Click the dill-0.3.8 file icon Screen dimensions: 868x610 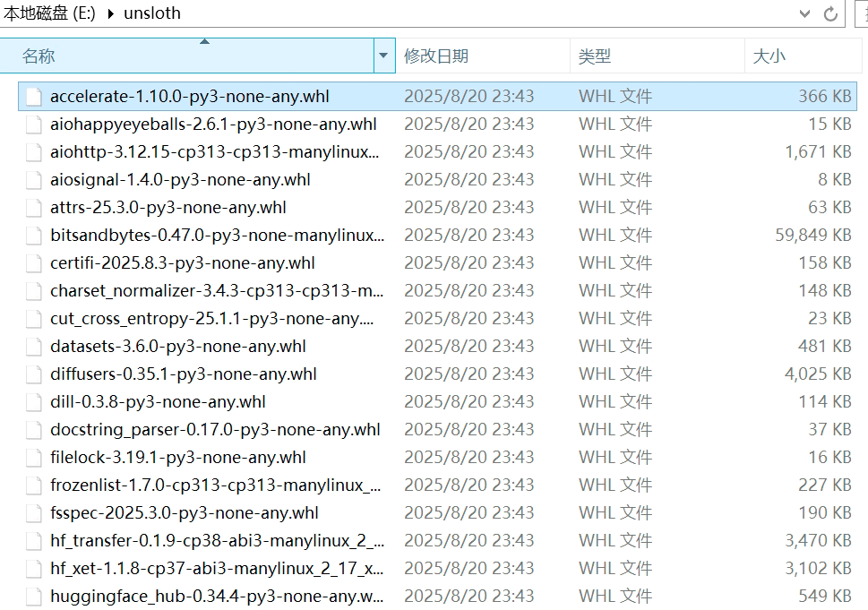[x=34, y=402]
